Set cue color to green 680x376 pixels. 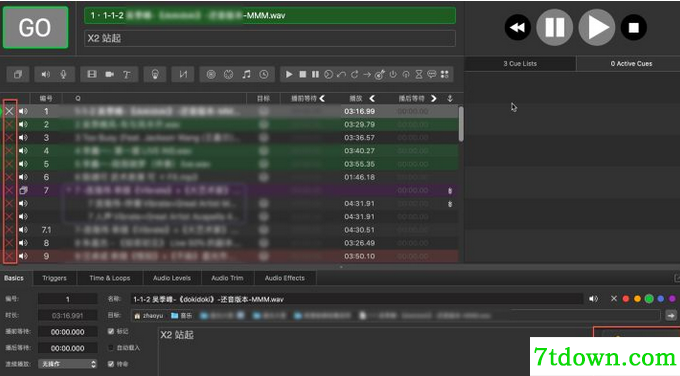coord(649,299)
